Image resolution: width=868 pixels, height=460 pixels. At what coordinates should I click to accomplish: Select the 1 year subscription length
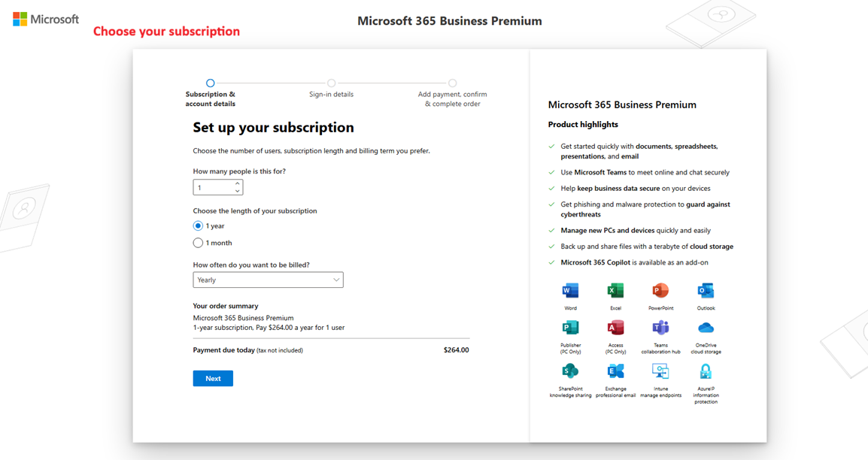click(x=198, y=225)
